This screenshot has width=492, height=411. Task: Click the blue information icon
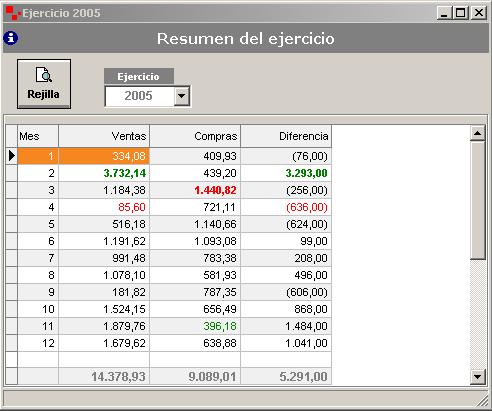(x=11, y=38)
